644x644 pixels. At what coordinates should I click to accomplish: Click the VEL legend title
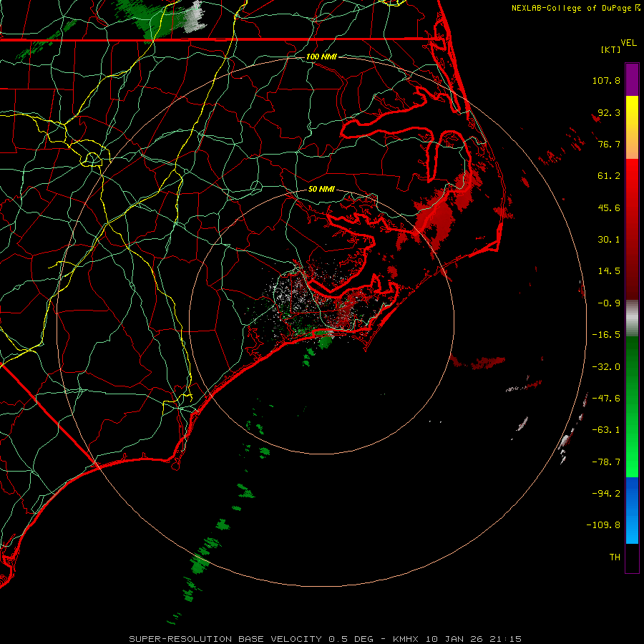(628, 43)
